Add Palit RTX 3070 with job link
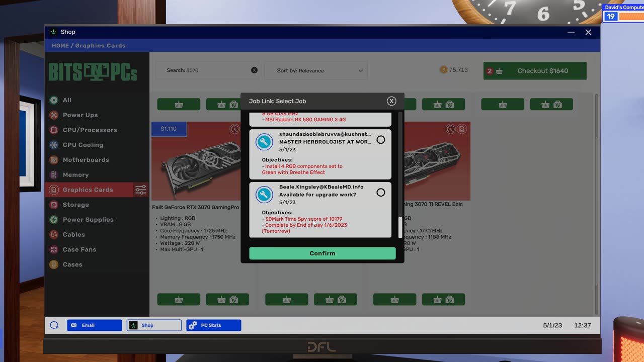The height and width of the screenshot is (362, 644). point(227,300)
